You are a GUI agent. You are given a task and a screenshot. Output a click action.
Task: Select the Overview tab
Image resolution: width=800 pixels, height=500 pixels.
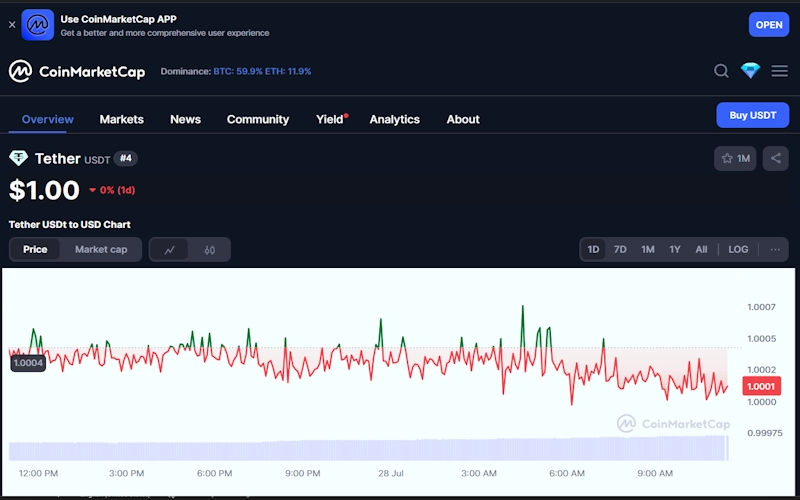pyautogui.click(x=48, y=119)
